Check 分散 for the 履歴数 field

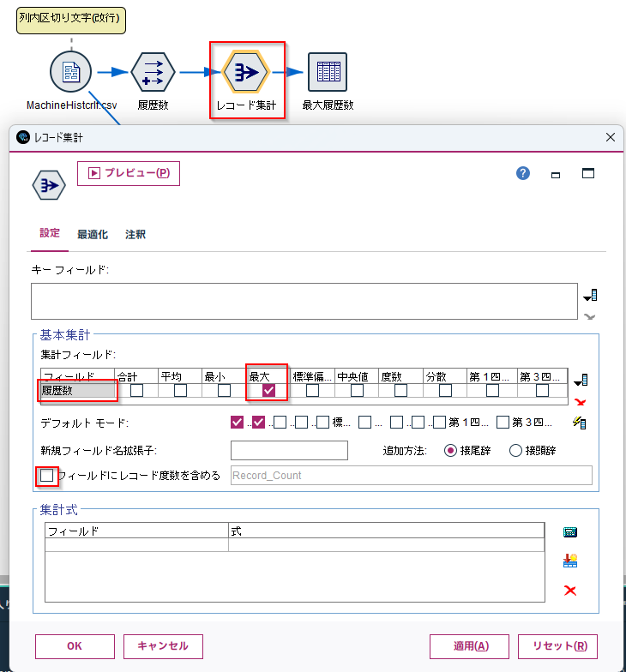click(446, 391)
